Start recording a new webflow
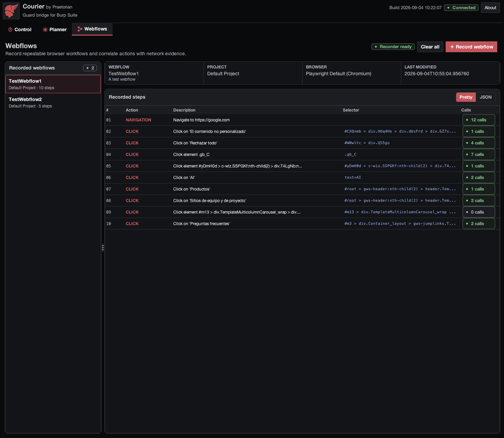The width and height of the screenshot is (504, 438). tap(471, 47)
